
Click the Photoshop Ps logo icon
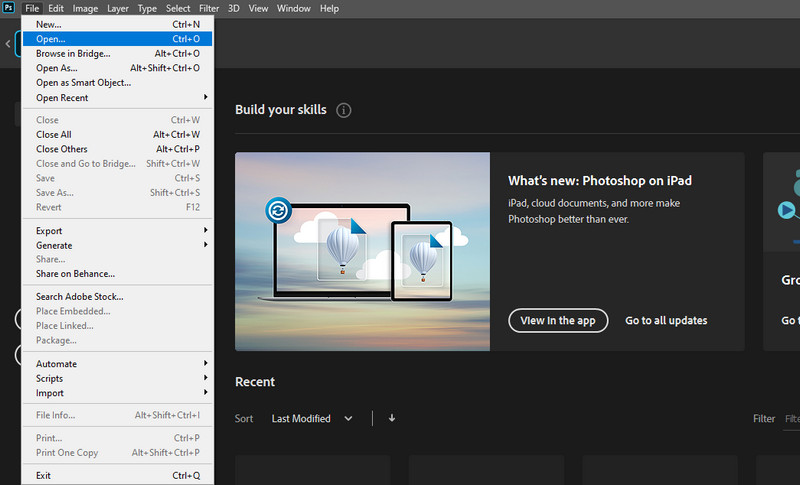tap(9, 8)
